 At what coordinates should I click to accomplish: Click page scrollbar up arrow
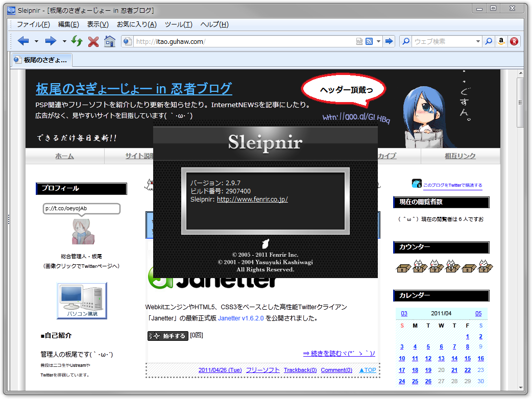(x=520, y=73)
